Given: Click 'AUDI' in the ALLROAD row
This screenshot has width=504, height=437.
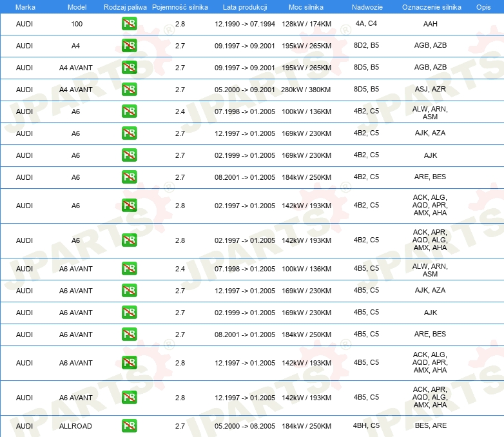Looking at the screenshot, I should (24, 426).
